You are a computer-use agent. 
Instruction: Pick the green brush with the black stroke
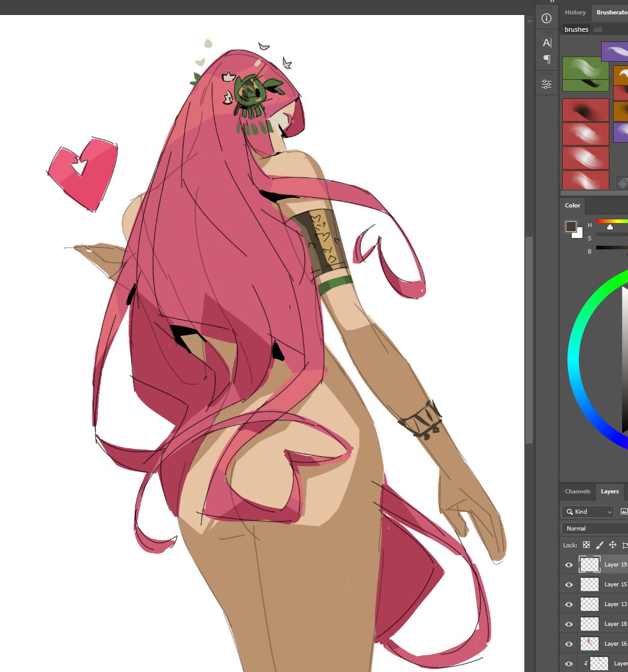(585, 85)
